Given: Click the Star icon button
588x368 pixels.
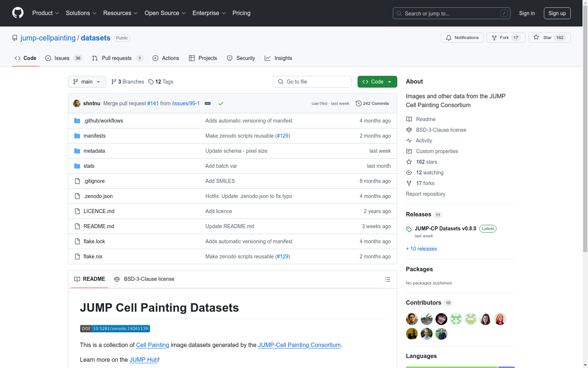Looking at the screenshot, I should 536,38.
